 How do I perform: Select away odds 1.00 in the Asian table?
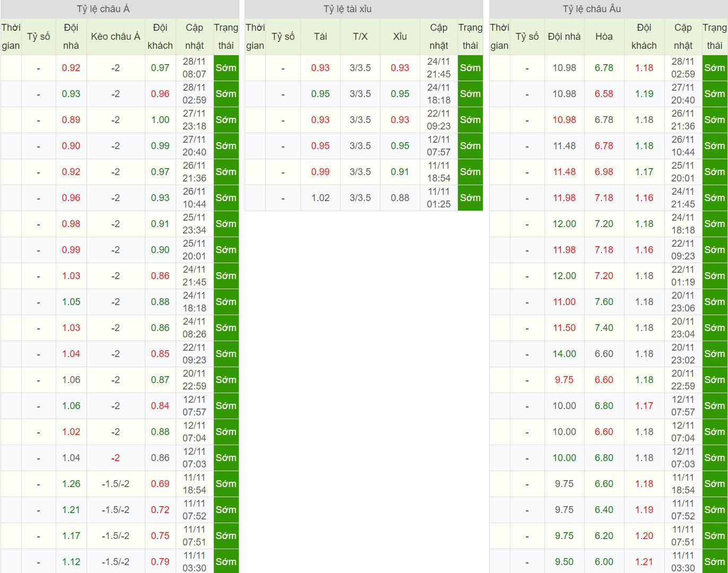160,120
